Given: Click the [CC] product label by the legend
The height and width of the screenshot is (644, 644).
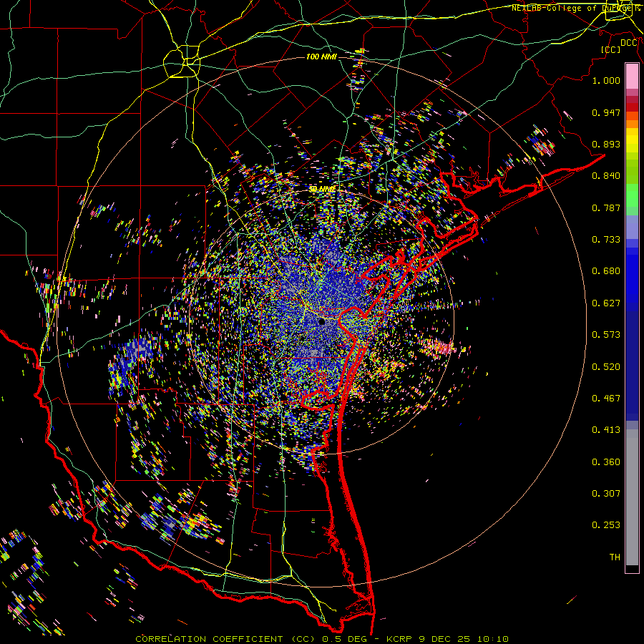Looking at the screenshot, I should tap(611, 49).
